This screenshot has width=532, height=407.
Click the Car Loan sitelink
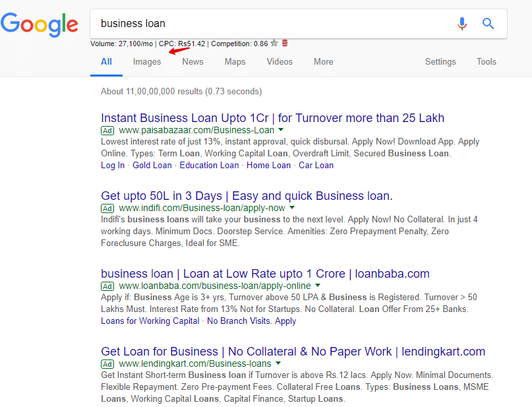click(x=316, y=166)
